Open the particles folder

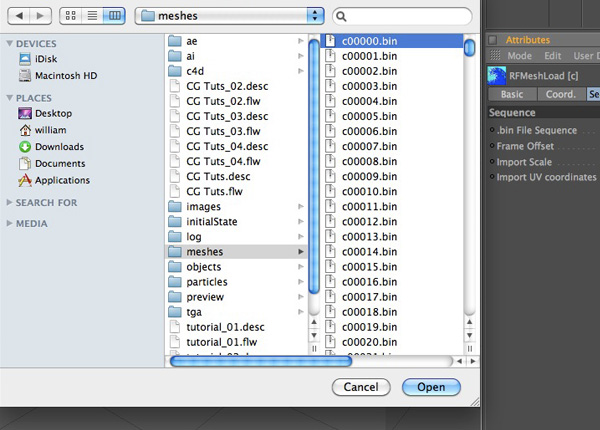[x=236, y=282]
